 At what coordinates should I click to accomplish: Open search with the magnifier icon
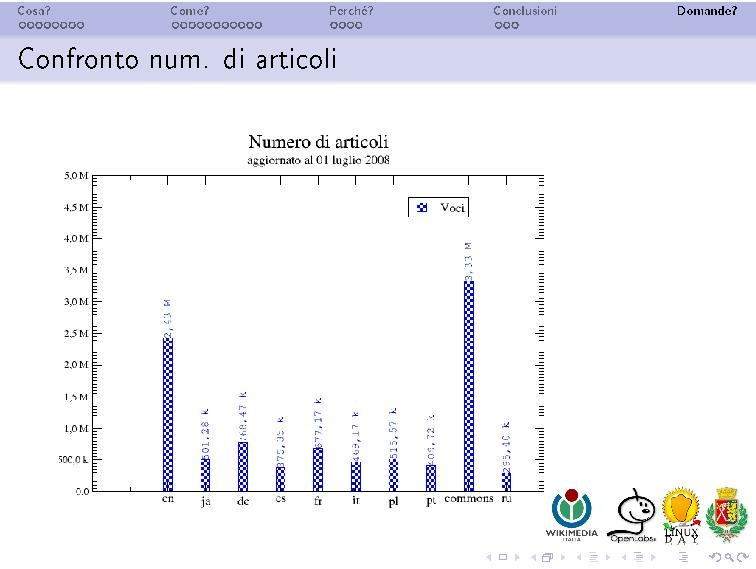(729, 557)
